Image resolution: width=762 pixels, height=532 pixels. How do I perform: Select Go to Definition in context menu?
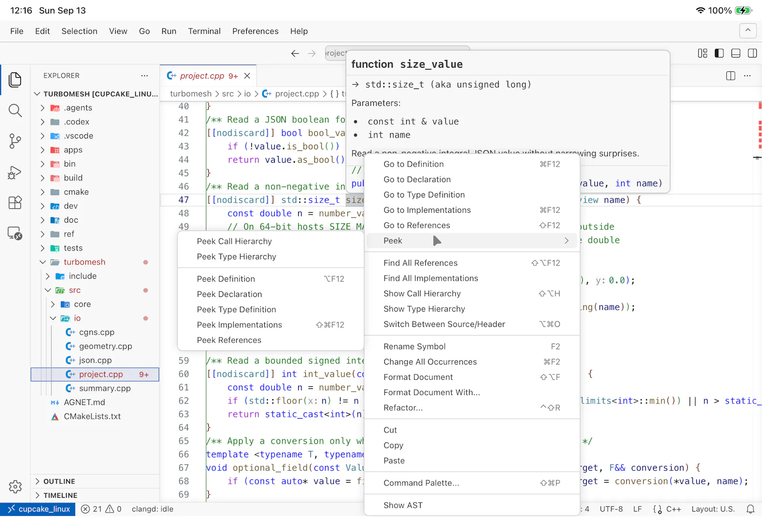(472, 164)
